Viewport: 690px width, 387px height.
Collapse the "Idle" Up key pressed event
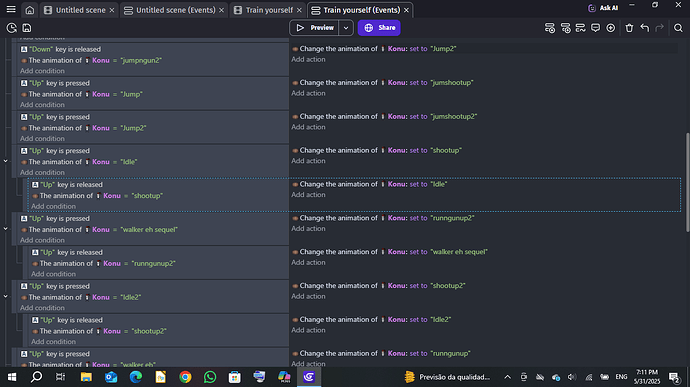coord(6,161)
